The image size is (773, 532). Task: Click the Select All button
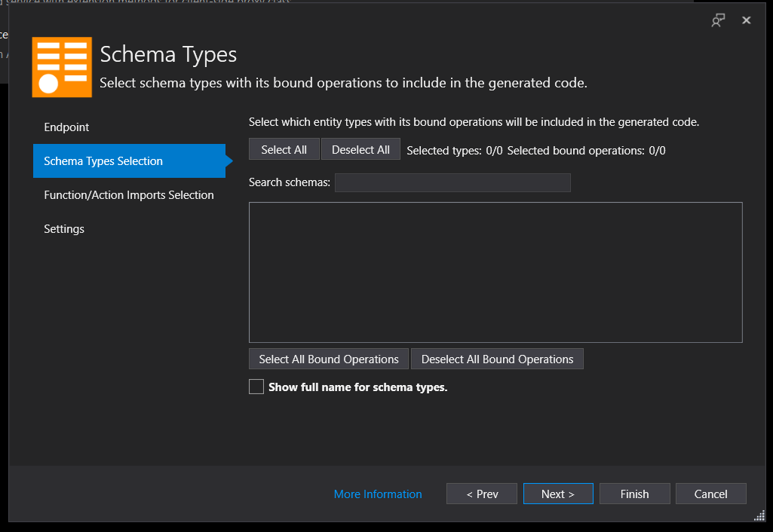284,149
